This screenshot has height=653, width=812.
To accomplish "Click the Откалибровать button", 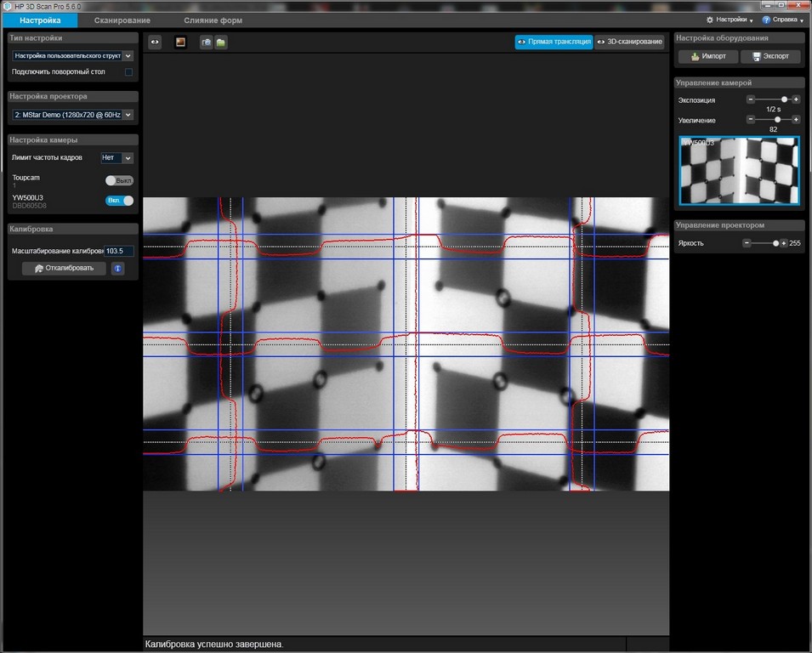I will tap(64, 269).
